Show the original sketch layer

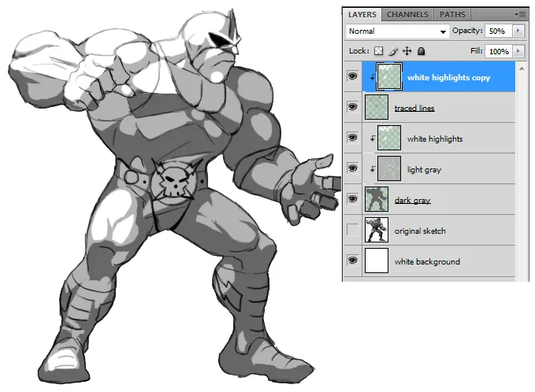352,229
